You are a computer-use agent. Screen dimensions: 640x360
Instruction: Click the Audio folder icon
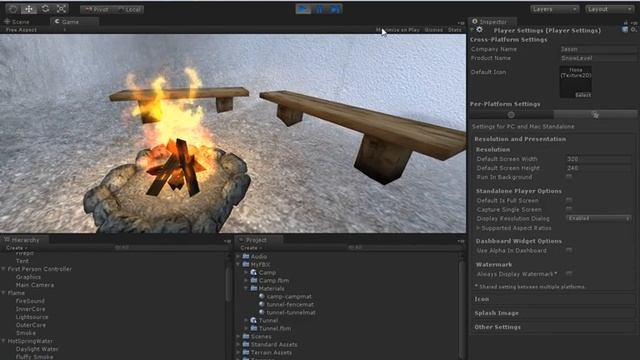(x=246, y=257)
